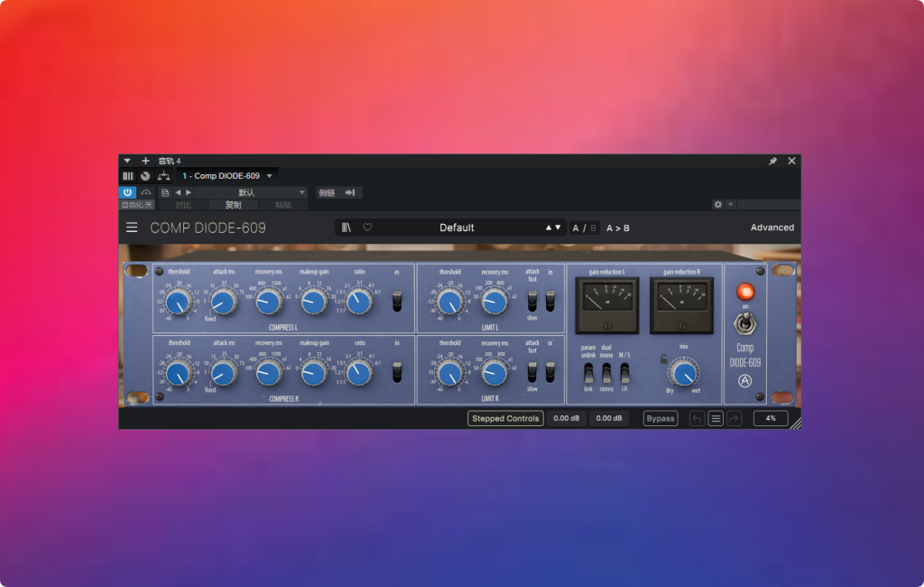Open the Advanced panel

click(772, 228)
